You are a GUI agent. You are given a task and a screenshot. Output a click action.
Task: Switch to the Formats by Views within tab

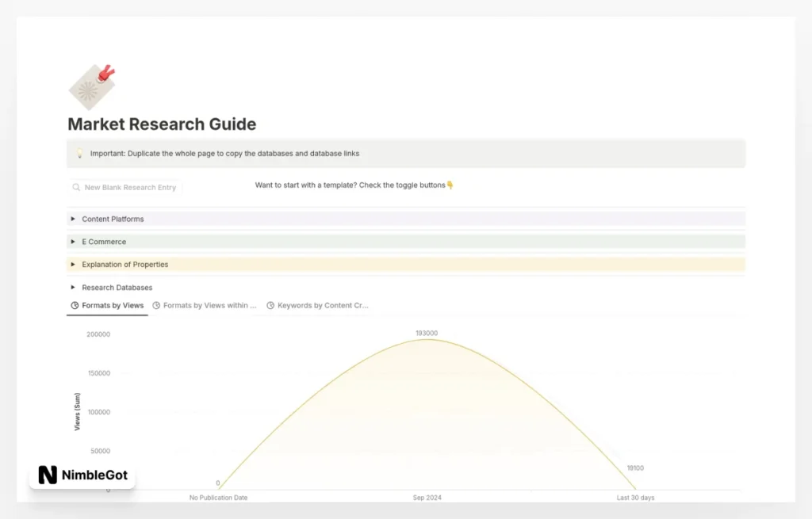pyautogui.click(x=209, y=305)
